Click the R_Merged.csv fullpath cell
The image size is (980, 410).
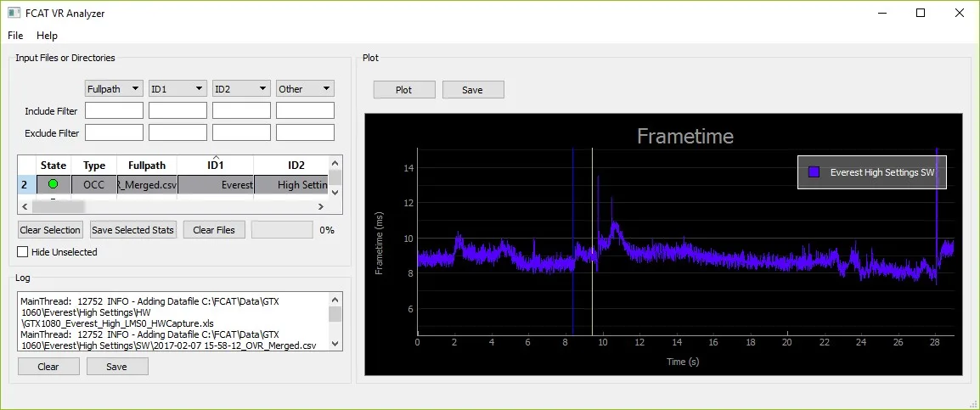(x=147, y=184)
